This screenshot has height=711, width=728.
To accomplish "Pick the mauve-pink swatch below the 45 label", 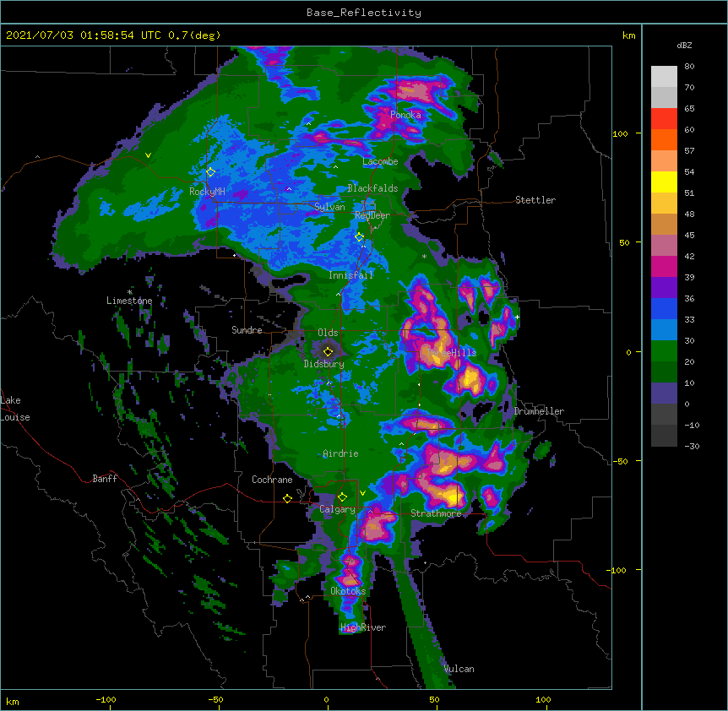I will [664, 246].
